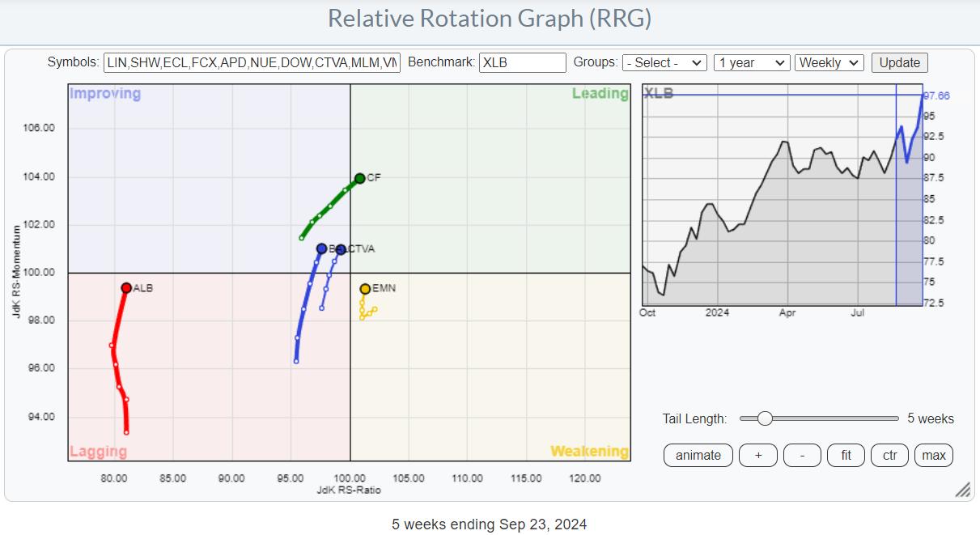Expand the 1 year period dropdown
This screenshot has width=980, height=535.
click(x=751, y=63)
